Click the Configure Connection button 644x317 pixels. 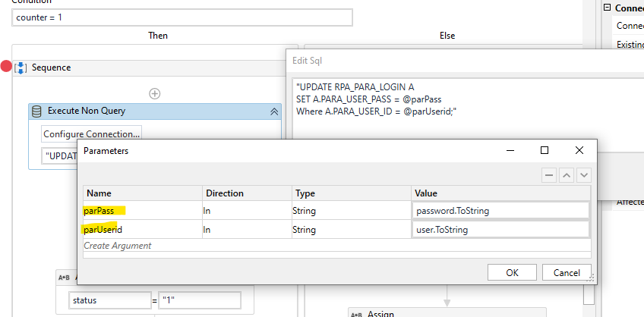91,134
